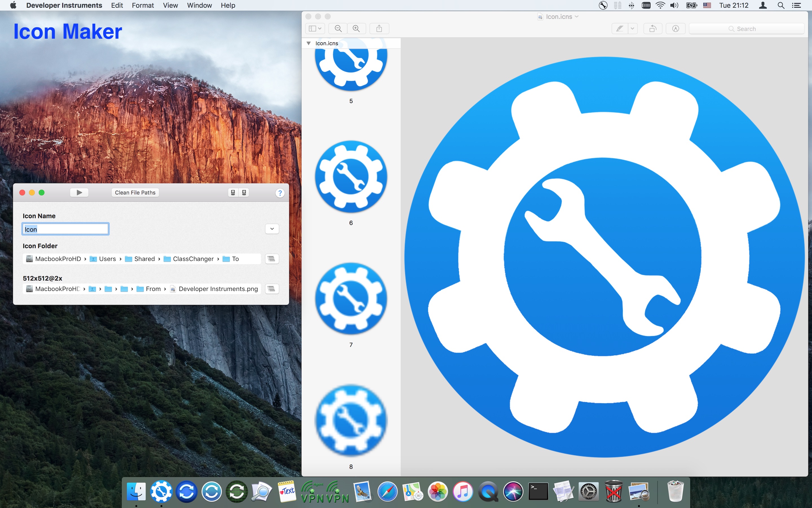Open Photos from the Dock
The height and width of the screenshot is (508, 812).
tap(438, 492)
